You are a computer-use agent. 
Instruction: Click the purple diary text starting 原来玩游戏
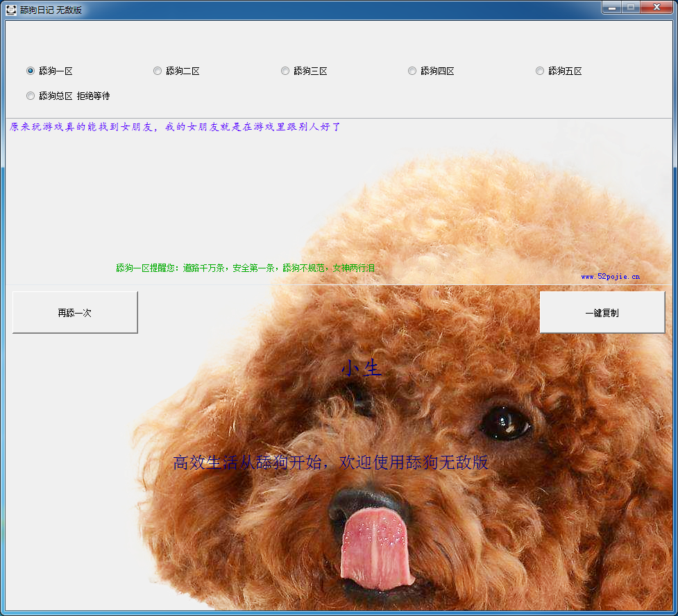pos(175,127)
